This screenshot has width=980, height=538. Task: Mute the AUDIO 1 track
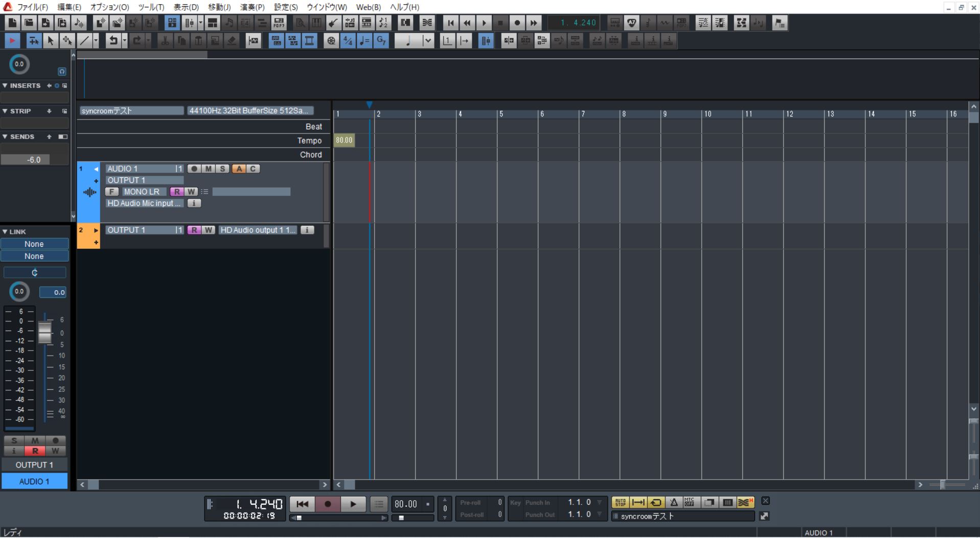[x=208, y=169]
